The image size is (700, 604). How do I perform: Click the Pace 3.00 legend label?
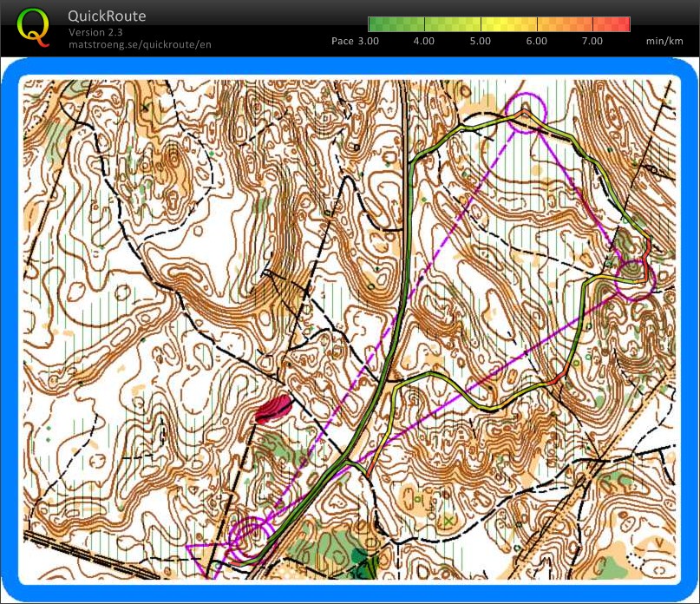coord(355,41)
